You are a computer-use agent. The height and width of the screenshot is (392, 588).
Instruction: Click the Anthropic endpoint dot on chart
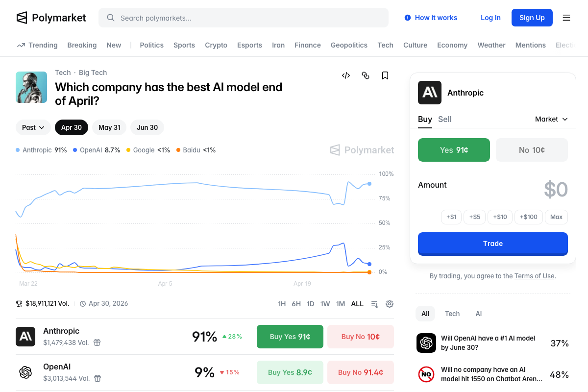(369, 184)
